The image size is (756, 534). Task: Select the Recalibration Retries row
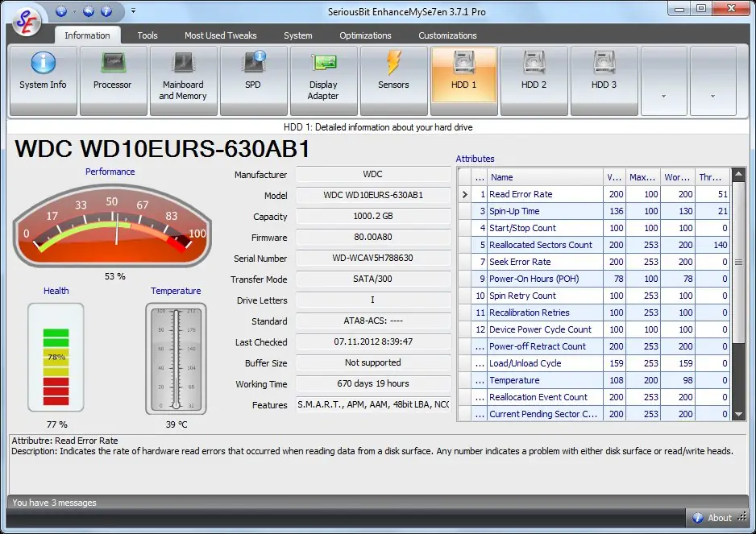click(593, 313)
